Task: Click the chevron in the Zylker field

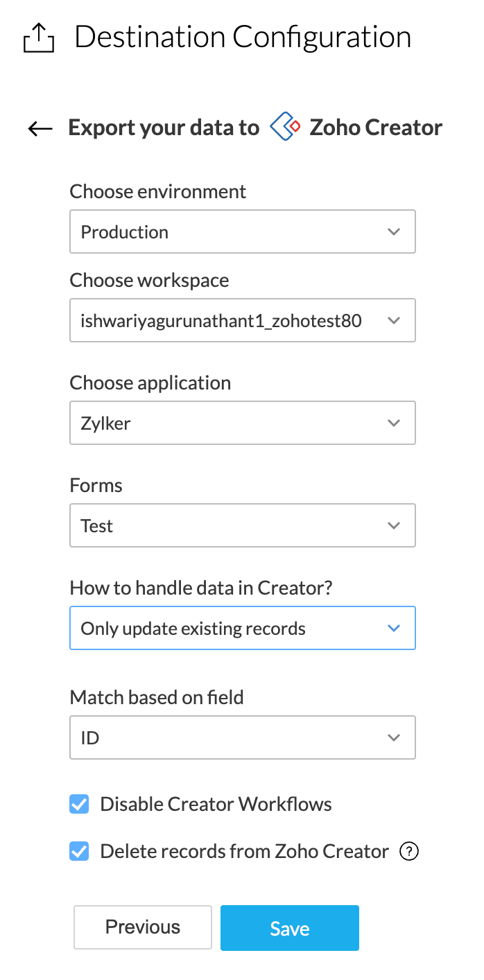Action: click(x=394, y=423)
